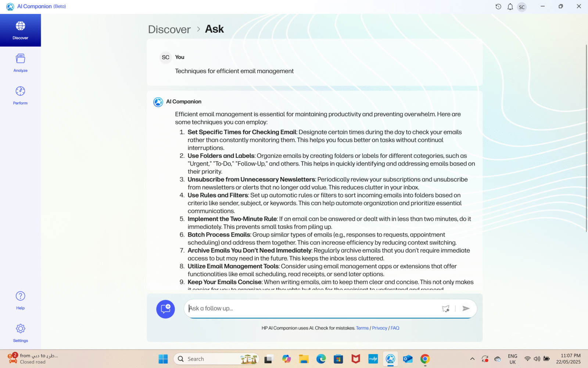588x368 pixels.
Task: Switch to the Analyze section
Action: click(20, 63)
